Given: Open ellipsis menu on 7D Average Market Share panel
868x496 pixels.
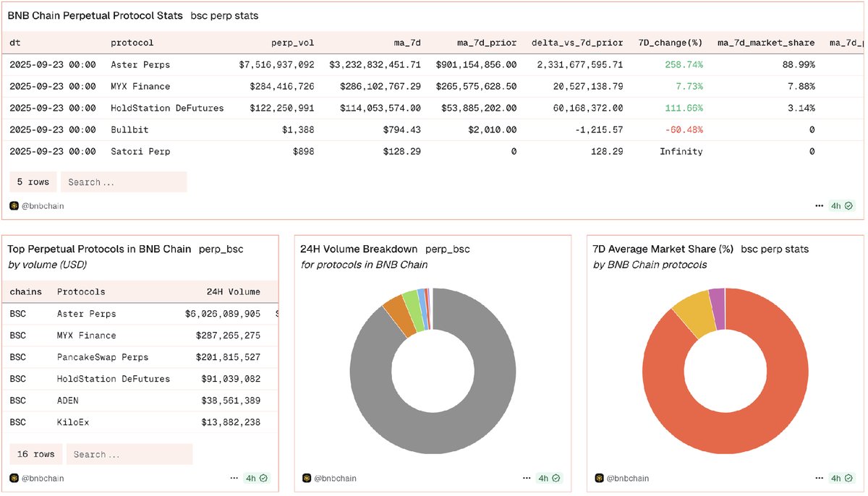Looking at the screenshot, I should point(820,478).
